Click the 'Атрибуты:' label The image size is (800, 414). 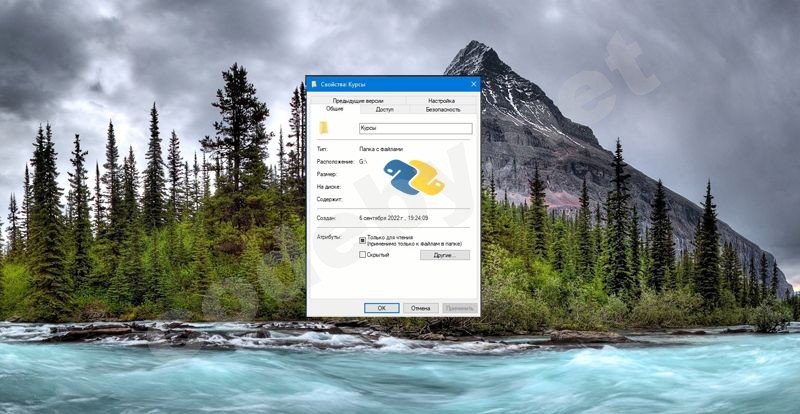pos(330,238)
